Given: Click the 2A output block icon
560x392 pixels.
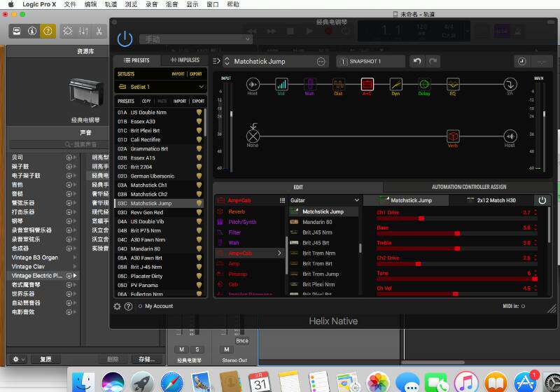Looking at the screenshot, I should [x=510, y=85].
